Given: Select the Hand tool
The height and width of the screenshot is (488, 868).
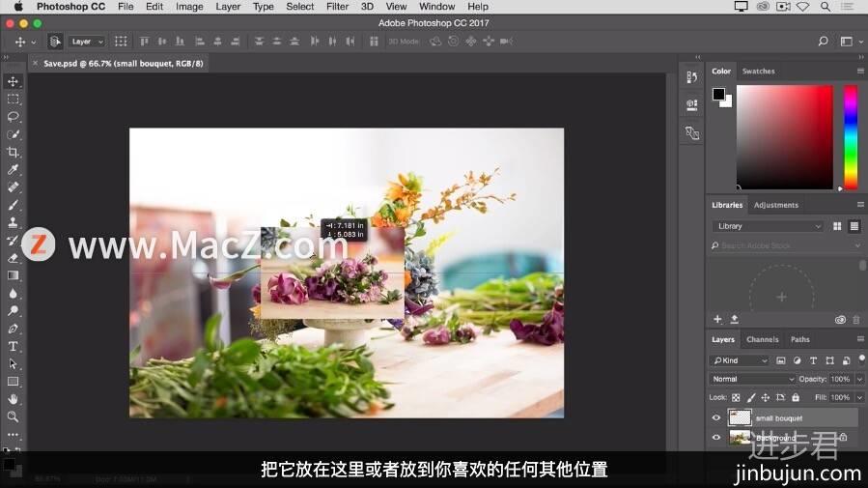Looking at the screenshot, I should click(13, 399).
